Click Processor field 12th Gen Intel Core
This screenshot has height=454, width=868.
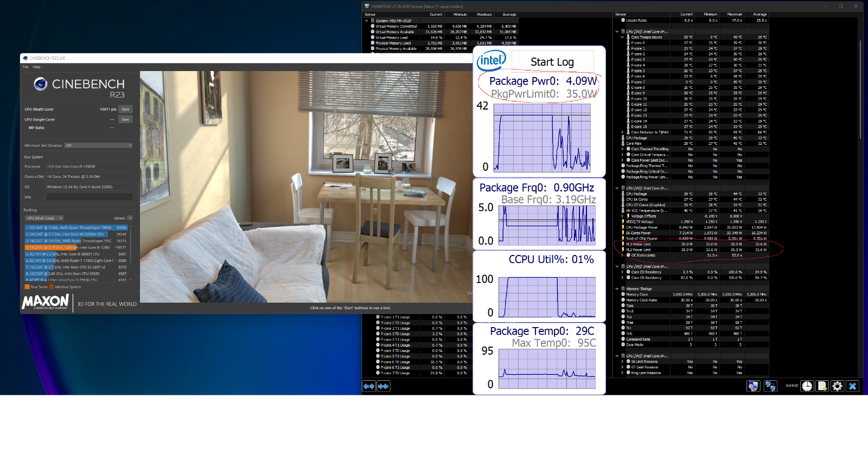[89, 167]
